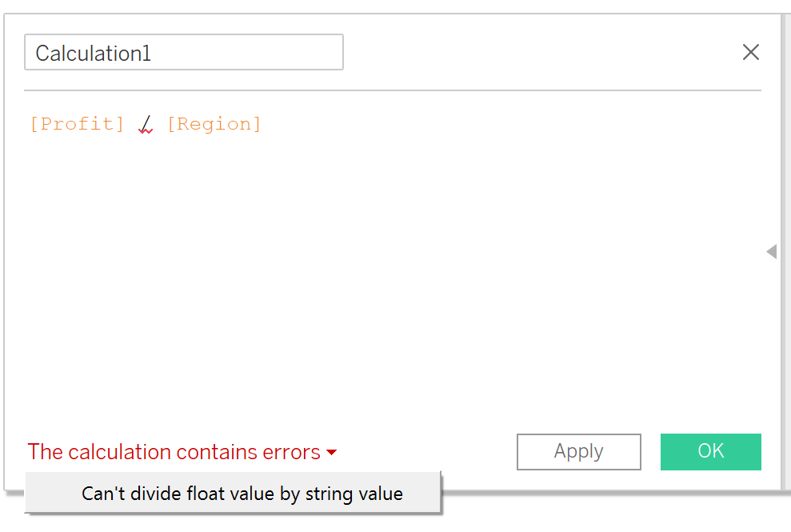791x532 pixels.
Task: Click the [Region] field in the formula
Action: pyautogui.click(x=214, y=124)
